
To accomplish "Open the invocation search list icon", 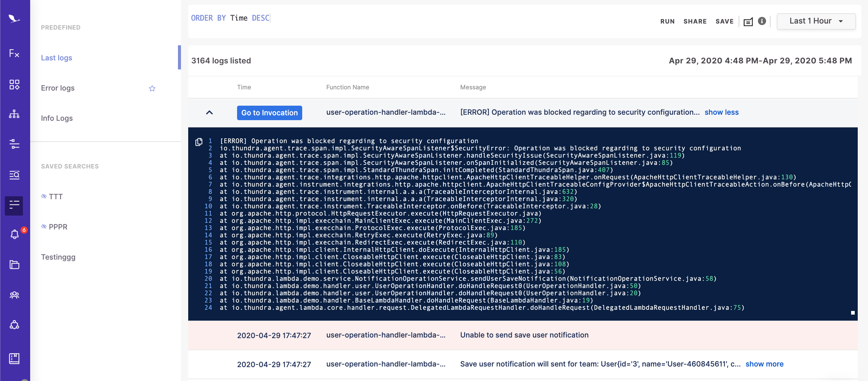I will (x=14, y=175).
